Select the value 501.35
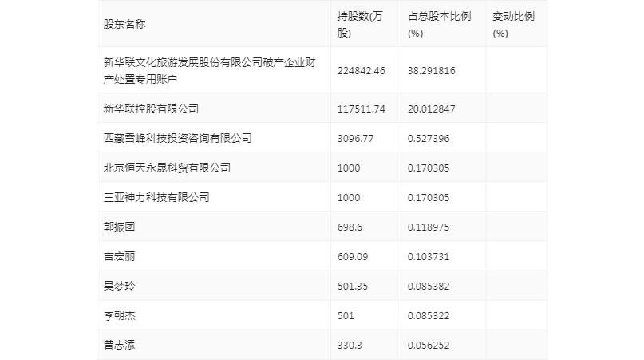 point(353,287)
